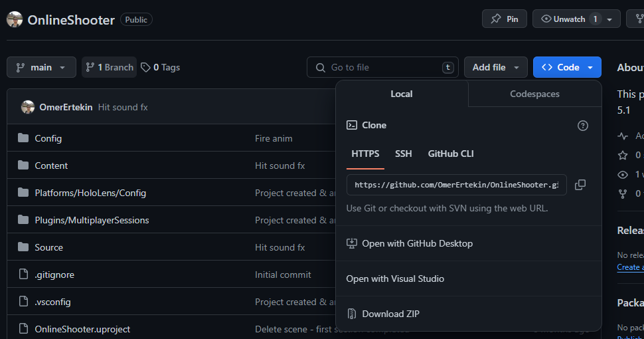The width and height of the screenshot is (644, 339).
Task: Expand the Add file dropdown
Action: coord(495,67)
